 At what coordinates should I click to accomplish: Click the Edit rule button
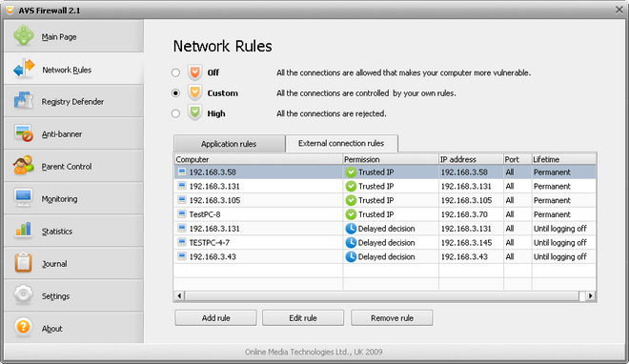303,318
